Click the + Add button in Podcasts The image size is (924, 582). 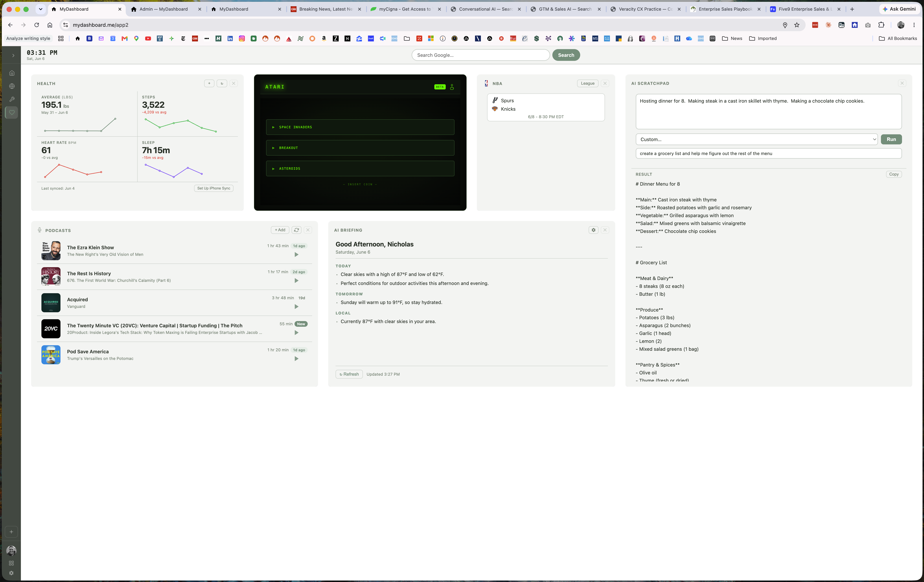(280, 230)
